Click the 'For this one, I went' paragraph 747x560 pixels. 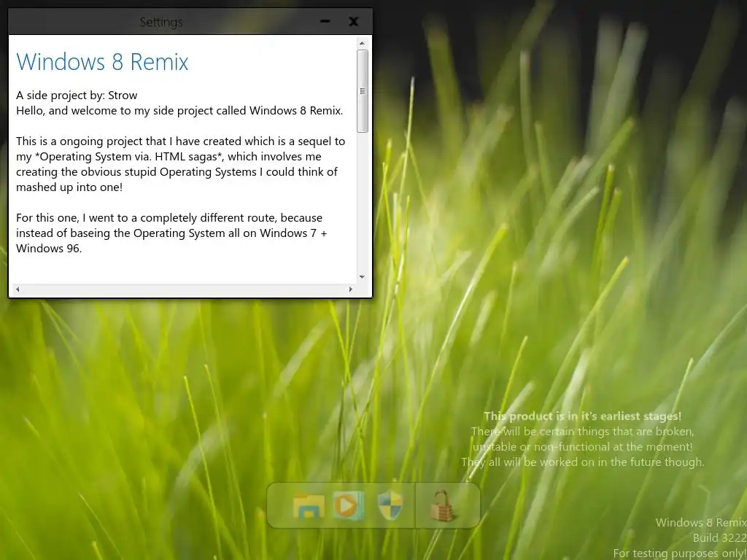point(171,233)
